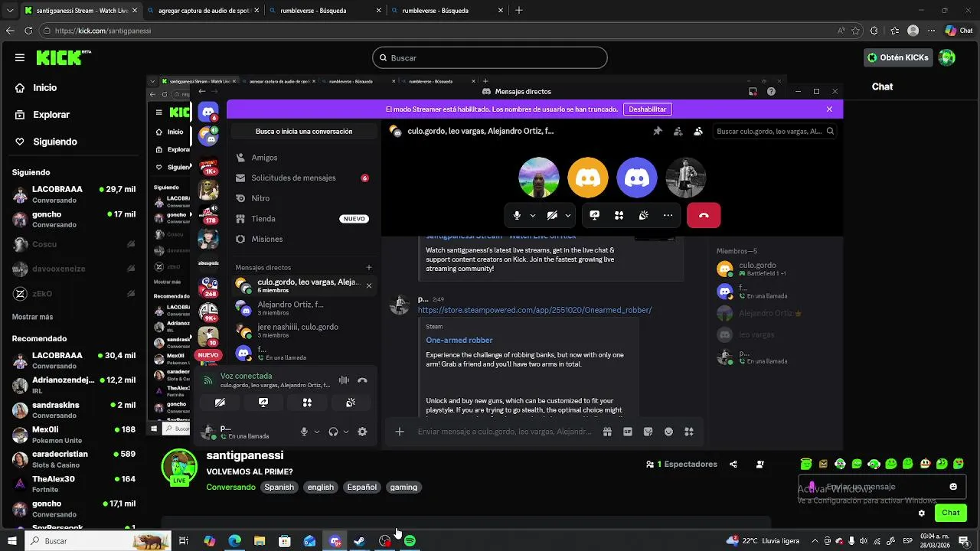Open the Alejandro Ortiz, f... group DM

pyautogui.click(x=304, y=308)
